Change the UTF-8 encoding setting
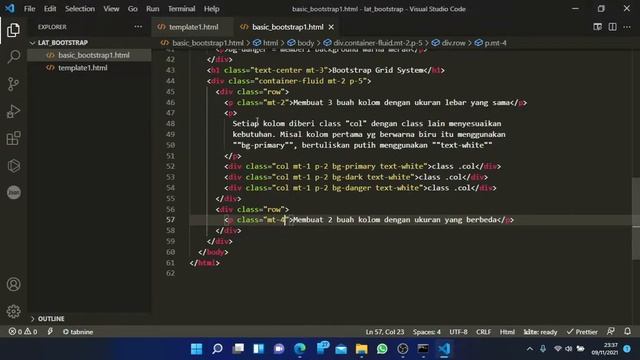 pos(458,332)
